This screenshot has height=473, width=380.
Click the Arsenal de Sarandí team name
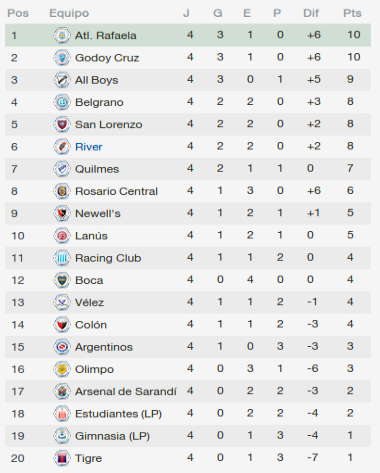(x=126, y=391)
